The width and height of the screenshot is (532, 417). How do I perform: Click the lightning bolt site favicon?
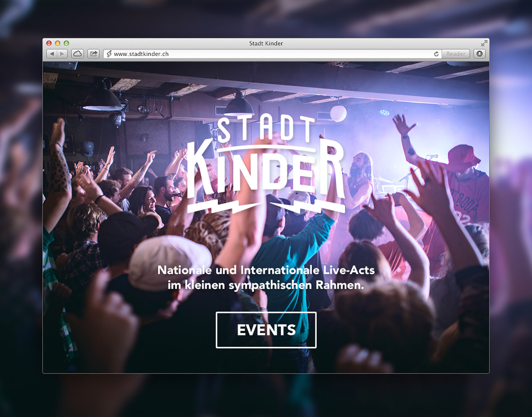coord(109,54)
